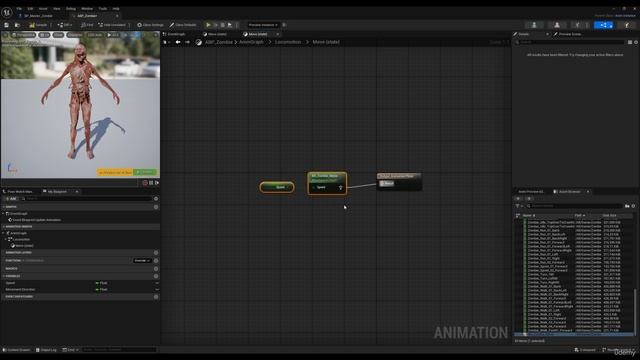This screenshot has height=360, width=640.
Task: Click ABP_Zombie in the breadcrumb
Action: tap(219, 42)
